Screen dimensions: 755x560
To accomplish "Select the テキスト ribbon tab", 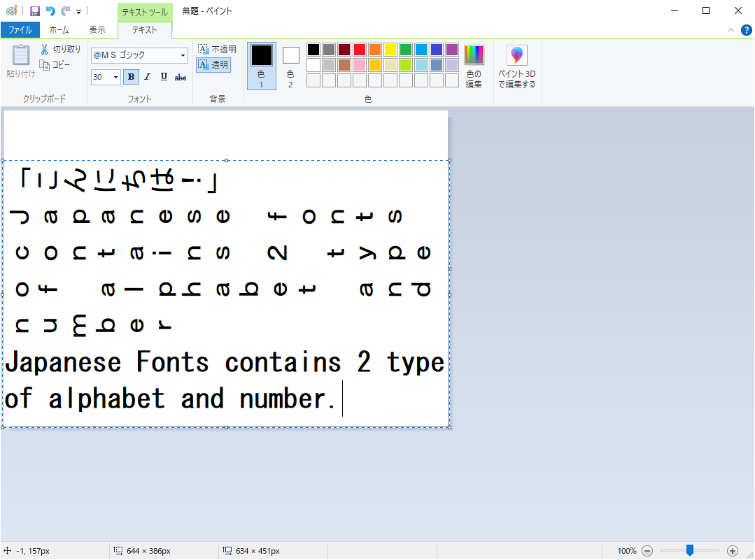I will (144, 30).
